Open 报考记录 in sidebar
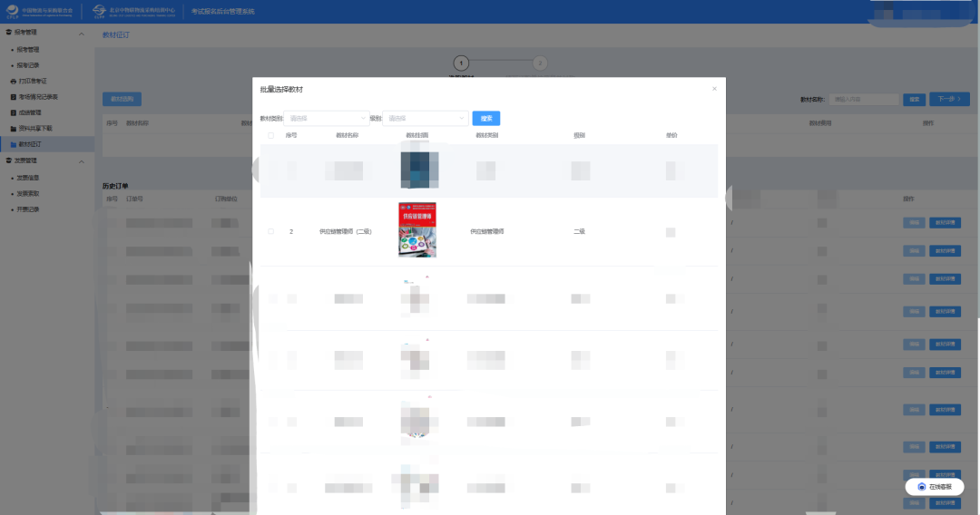 coord(28,65)
